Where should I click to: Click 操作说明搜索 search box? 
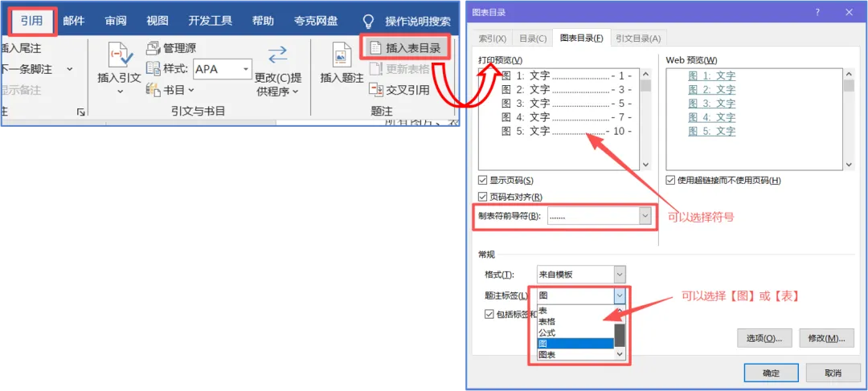pyautogui.click(x=418, y=21)
